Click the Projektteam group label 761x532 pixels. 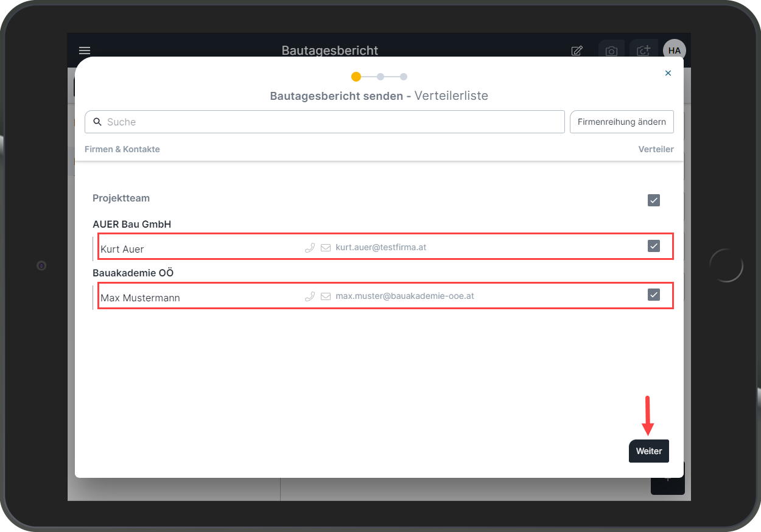[x=121, y=198]
